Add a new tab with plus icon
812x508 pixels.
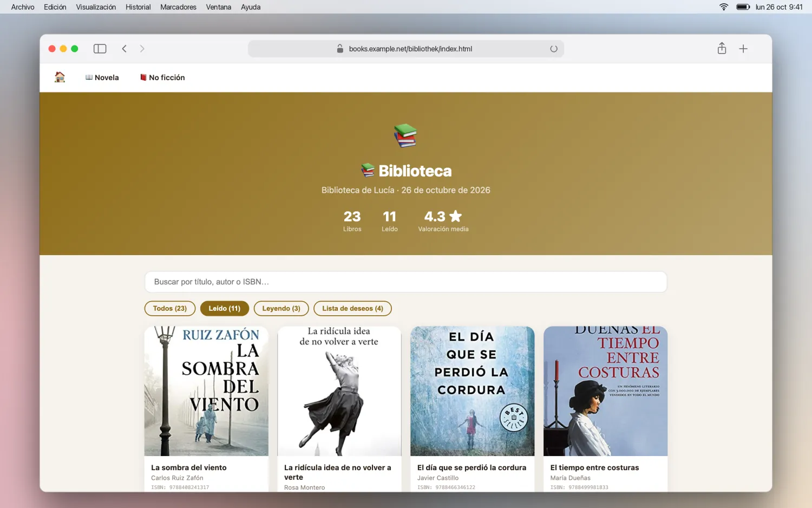743,49
